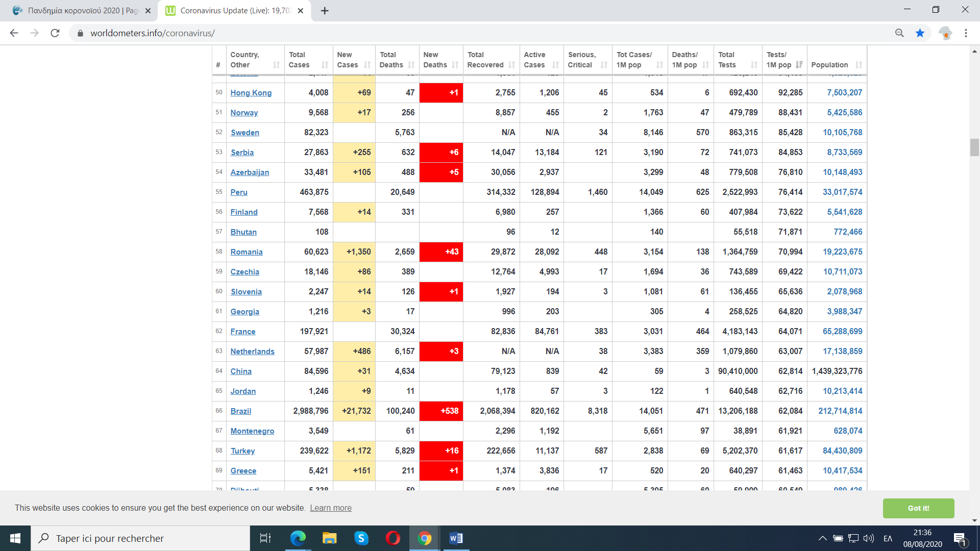Open the Learn more cookie link
The image size is (980, 551).
(x=331, y=508)
